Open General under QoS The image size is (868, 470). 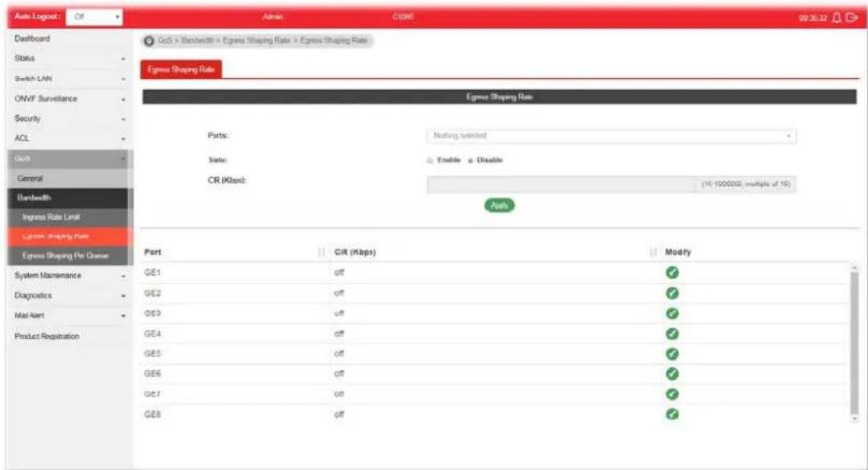pyautogui.click(x=69, y=179)
